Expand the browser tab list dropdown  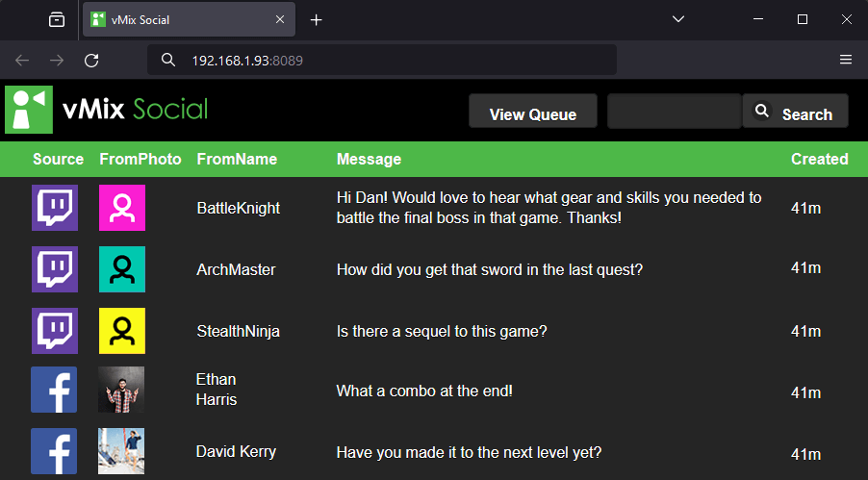coord(678,19)
